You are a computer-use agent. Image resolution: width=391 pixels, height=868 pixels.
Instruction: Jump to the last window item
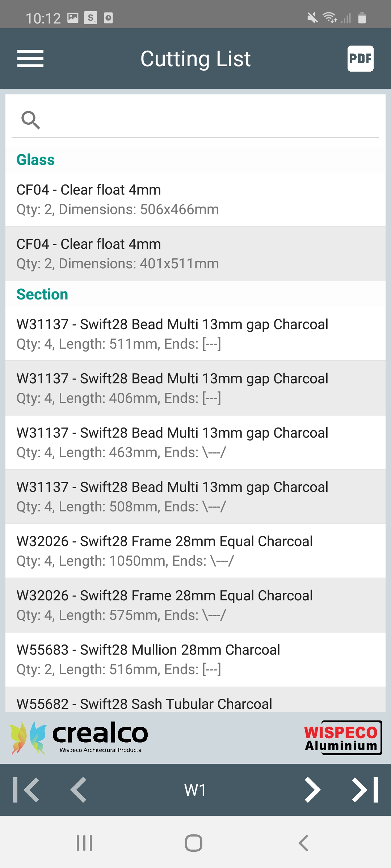pos(365,790)
